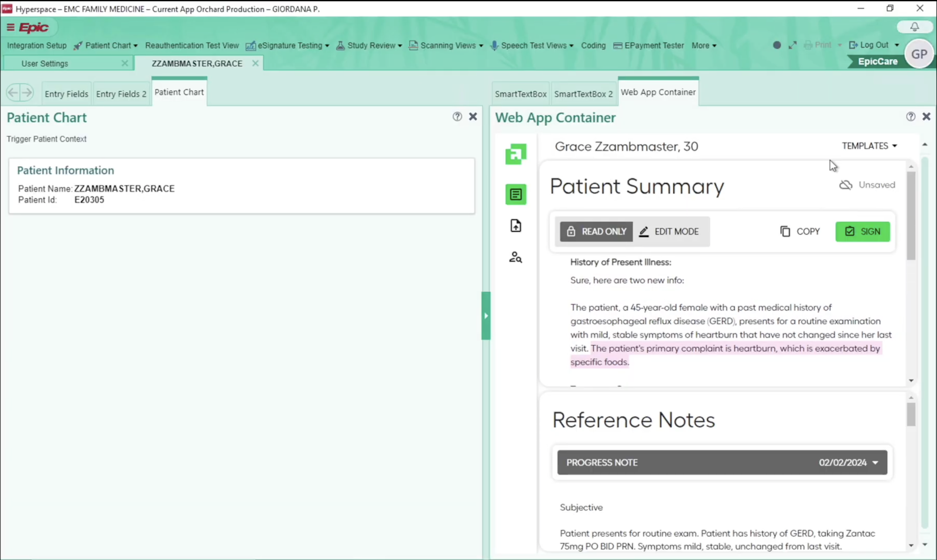
Task: Close the Patient Chart panel
Action: pyautogui.click(x=473, y=116)
